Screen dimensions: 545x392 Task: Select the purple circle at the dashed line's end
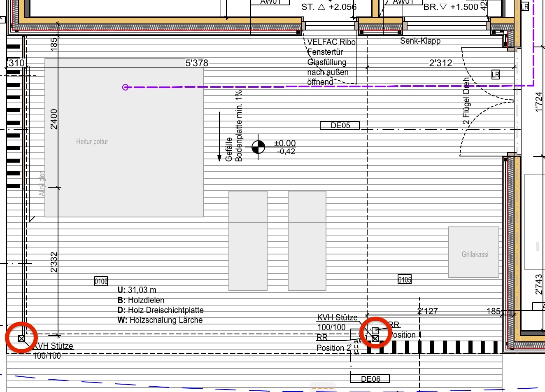point(126,87)
